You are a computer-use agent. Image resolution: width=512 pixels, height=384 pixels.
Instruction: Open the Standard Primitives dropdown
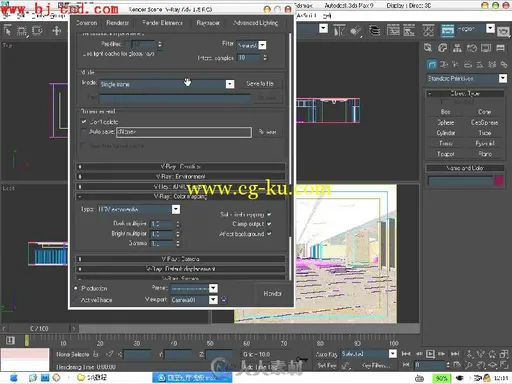(x=467, y=78)
